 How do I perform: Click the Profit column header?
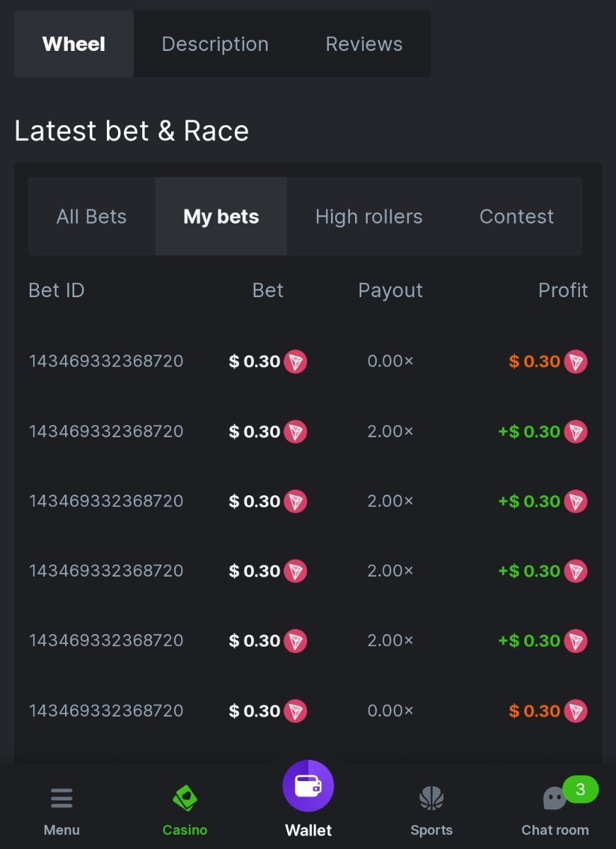(563, 290)
